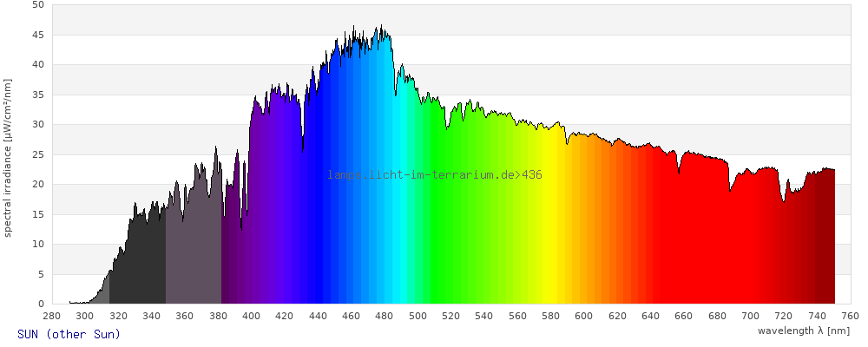Click the 25 tick label on irradiance axis
This screenshot has width=868, height=347.
37,154
